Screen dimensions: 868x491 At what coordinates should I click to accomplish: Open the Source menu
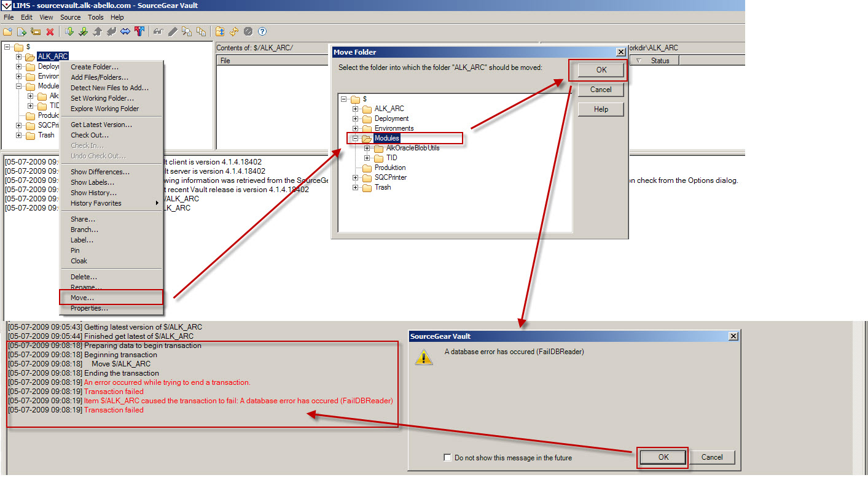coord(70,17)
